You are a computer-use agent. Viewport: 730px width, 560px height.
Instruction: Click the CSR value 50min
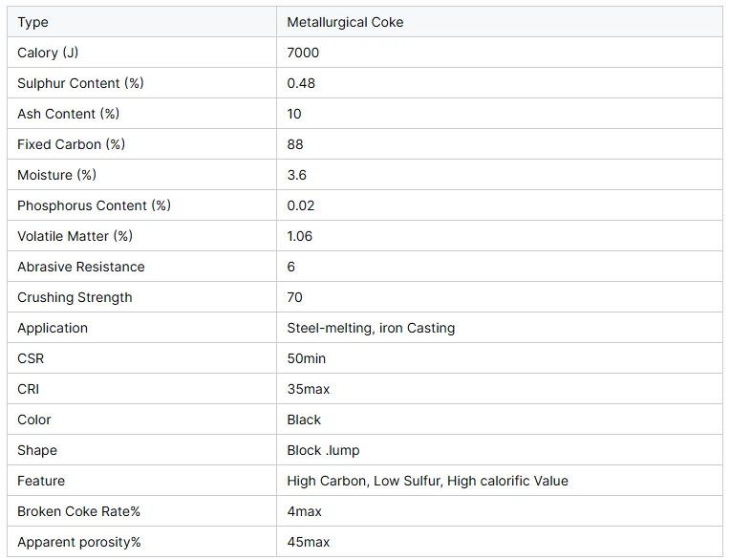307,358
